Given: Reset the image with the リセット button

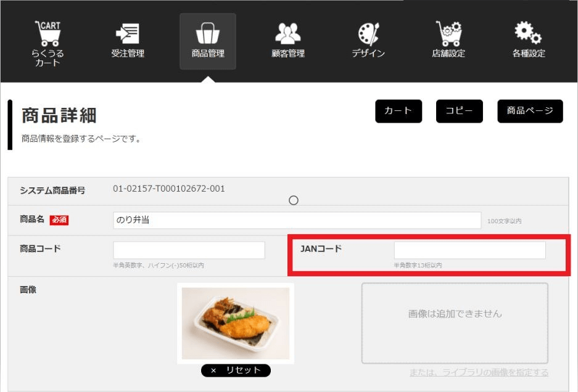Looking at the screenshot, I should 237,370.
